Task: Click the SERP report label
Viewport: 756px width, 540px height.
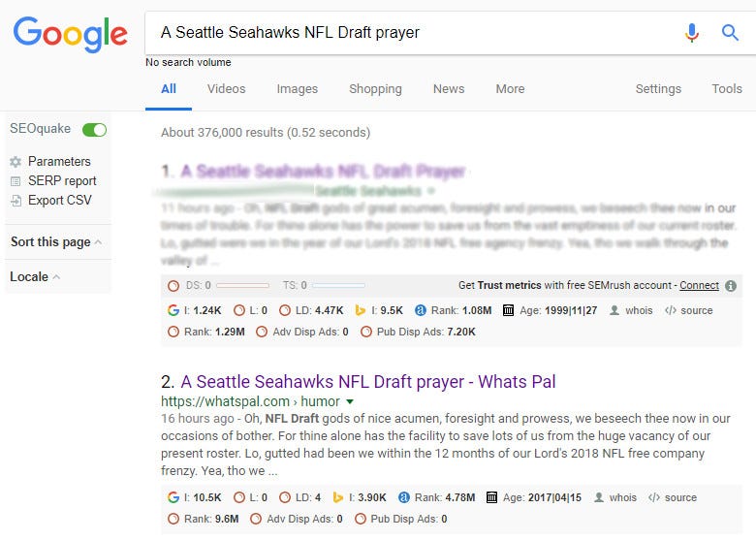Action: pos(62,180)
